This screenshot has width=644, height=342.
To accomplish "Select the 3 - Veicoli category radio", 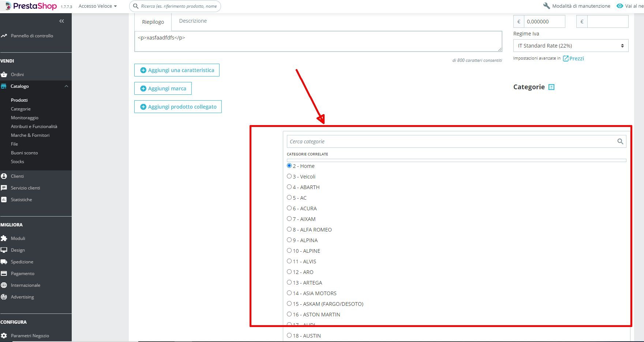I will click(x=289, y=176).
